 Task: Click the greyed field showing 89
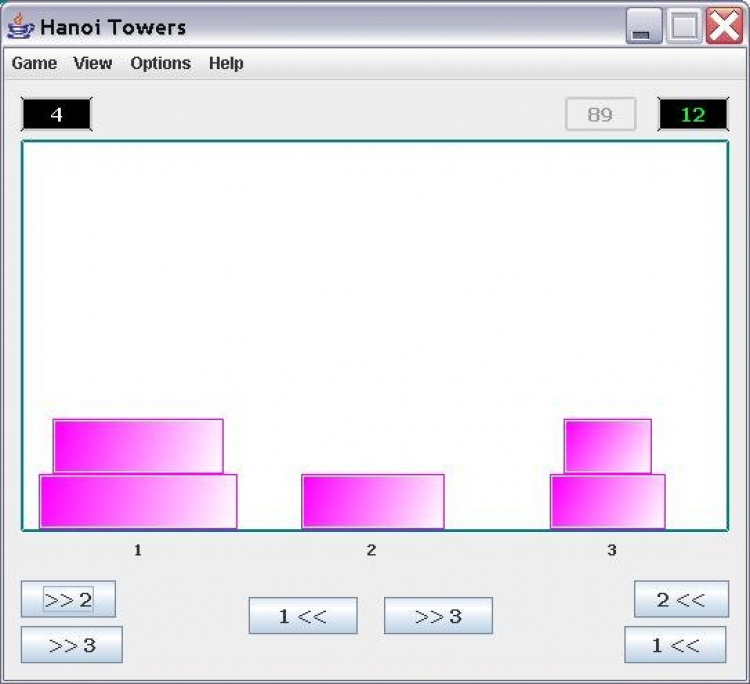(600, 114)
